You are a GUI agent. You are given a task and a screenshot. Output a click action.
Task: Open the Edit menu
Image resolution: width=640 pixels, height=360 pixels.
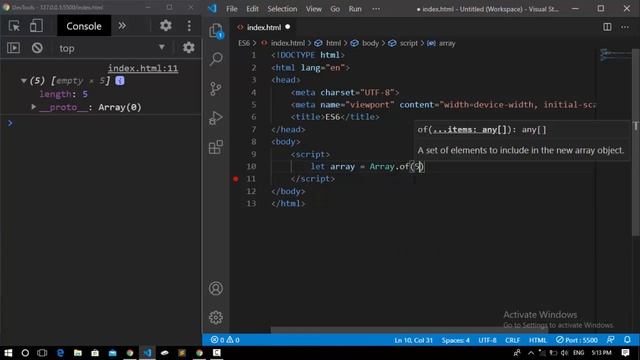point(252,9)
